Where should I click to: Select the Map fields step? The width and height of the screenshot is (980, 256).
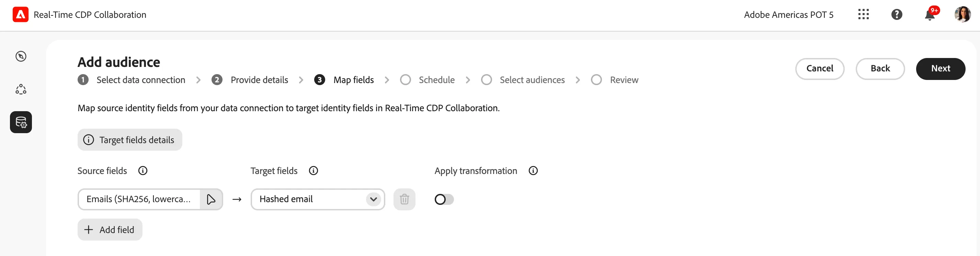click(x=344, y=80)
